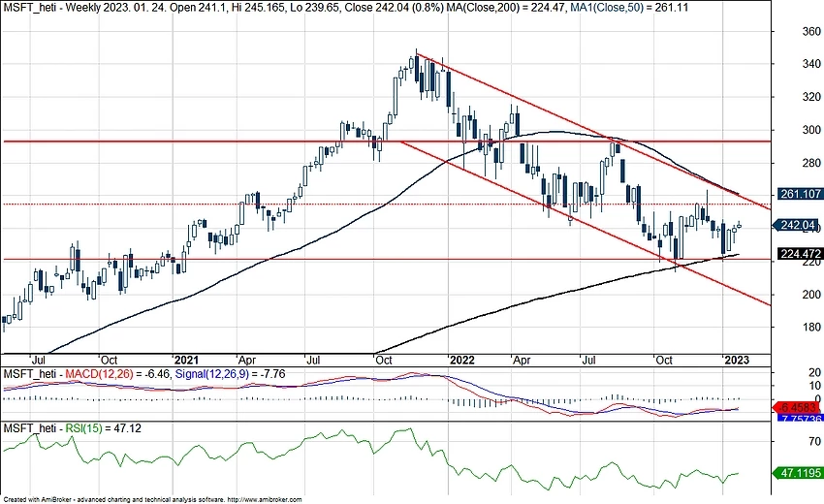Click the Apr label following 2021 on time axis

(x=246, y=360)
